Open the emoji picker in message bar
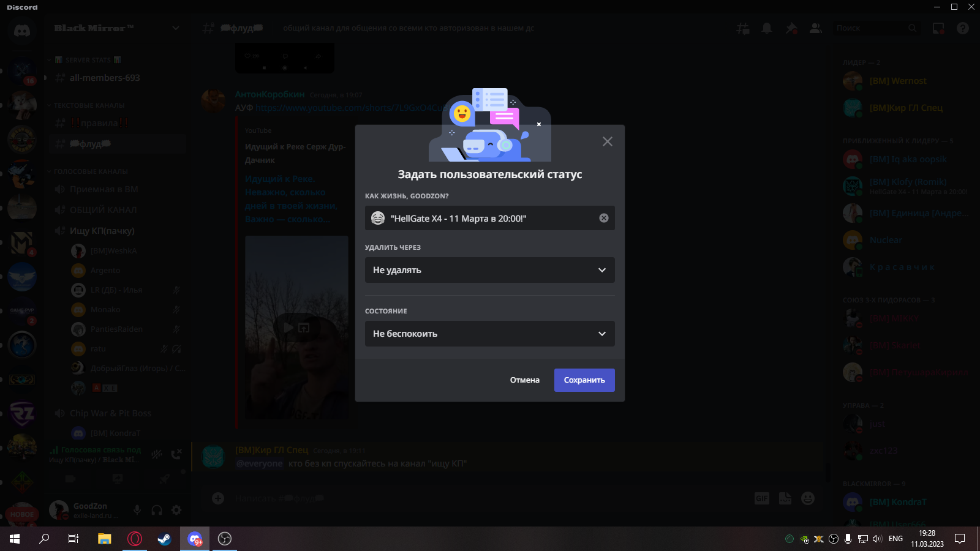Image resolution: width=980 pixels, height=551 pixels. (x=808, y=498)
